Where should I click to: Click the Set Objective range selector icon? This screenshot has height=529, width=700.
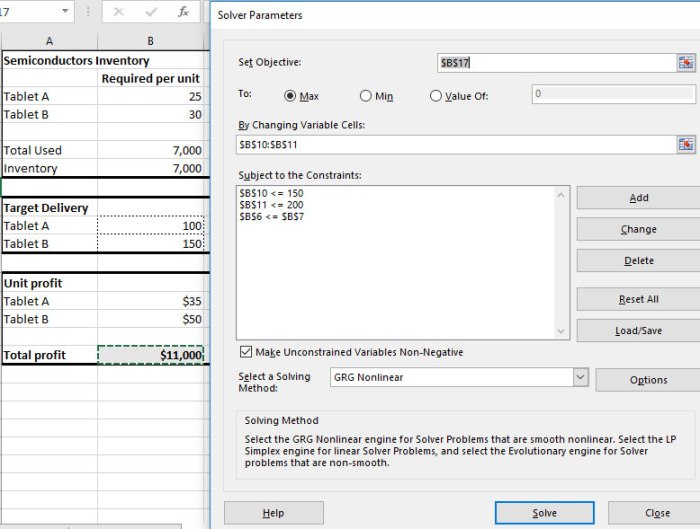click(686, 62)
